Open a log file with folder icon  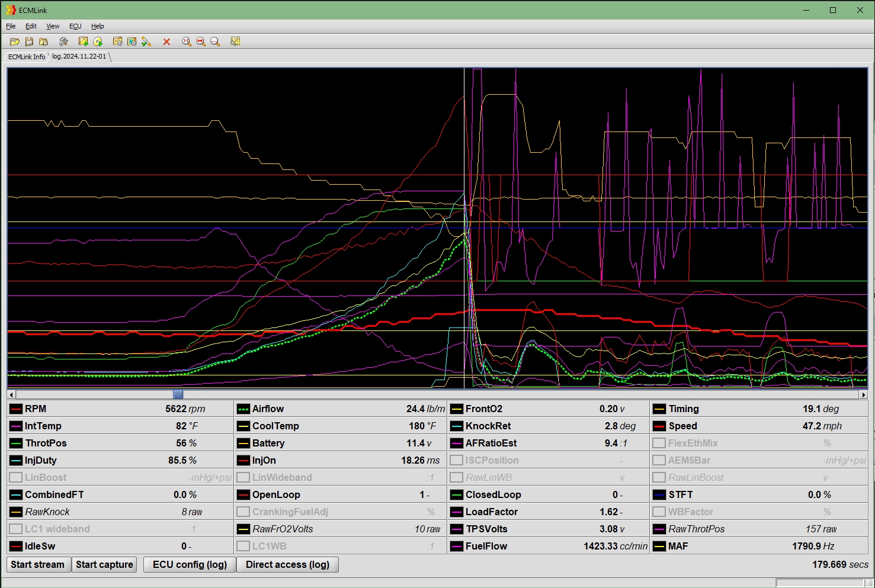[15, 41]
